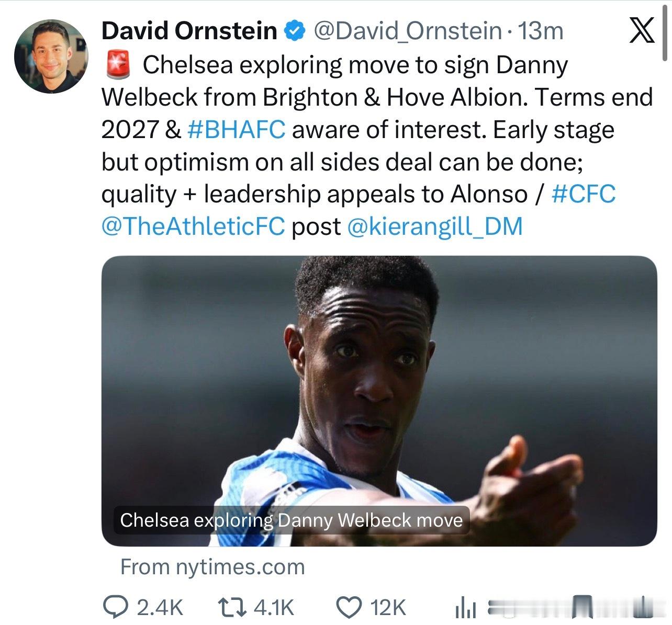This screenshot has height=625, width=672.
Task: Open the #CFC hashtag
Action: [584, 194]
